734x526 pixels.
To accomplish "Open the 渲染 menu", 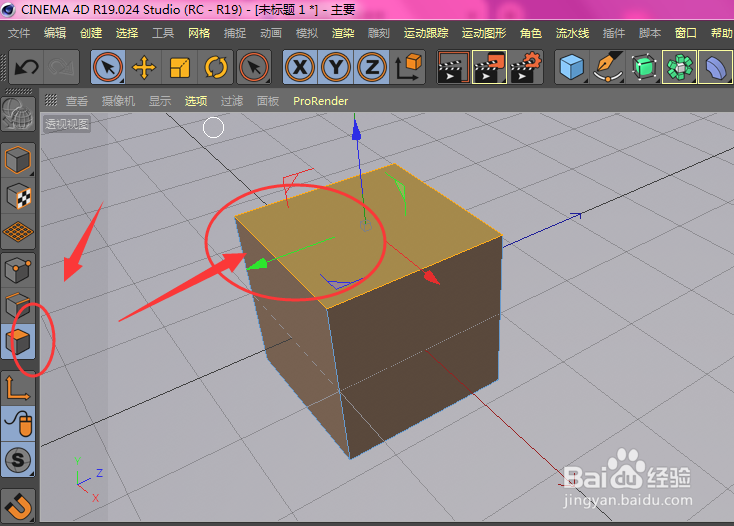I will coord(343,33).
